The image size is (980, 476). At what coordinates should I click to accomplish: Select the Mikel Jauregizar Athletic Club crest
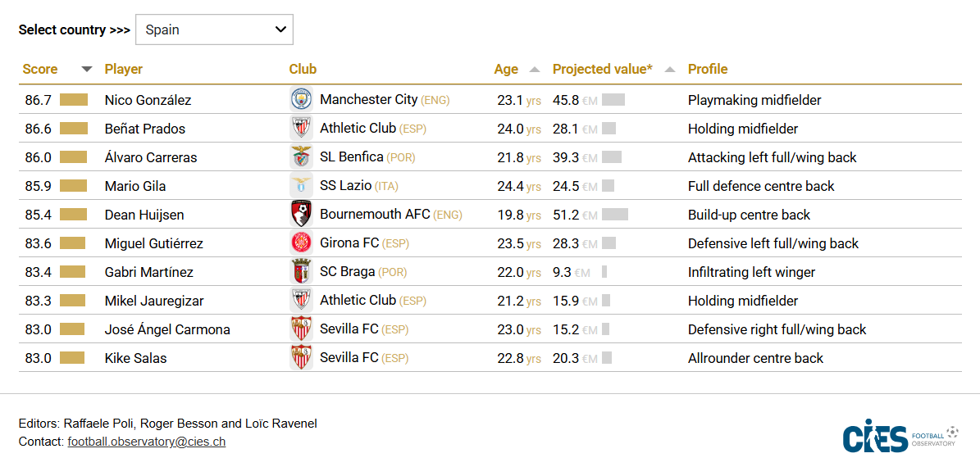(302, 301)
